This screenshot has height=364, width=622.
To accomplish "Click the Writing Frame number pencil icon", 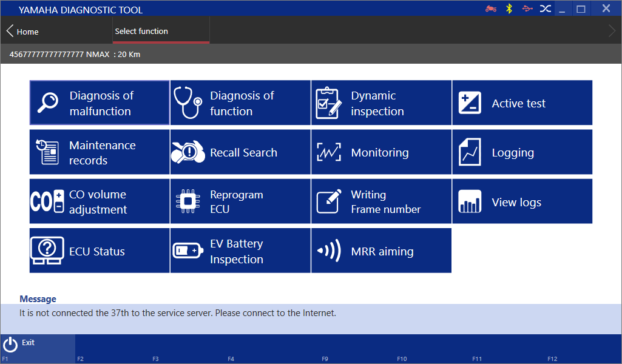I will pyautogui.click(x=329, y=201).
